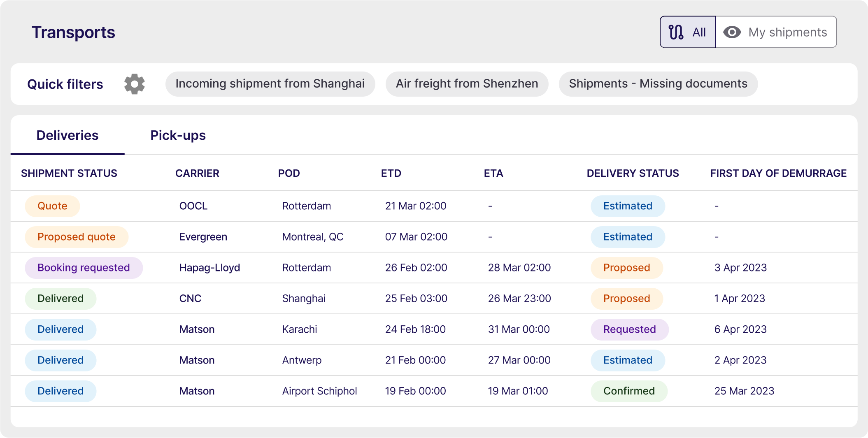The height and width of the screenshot is (438, 868).
Task: Click the Confirmed status on the Airport Schiphol row
Action: click(629, 391)
